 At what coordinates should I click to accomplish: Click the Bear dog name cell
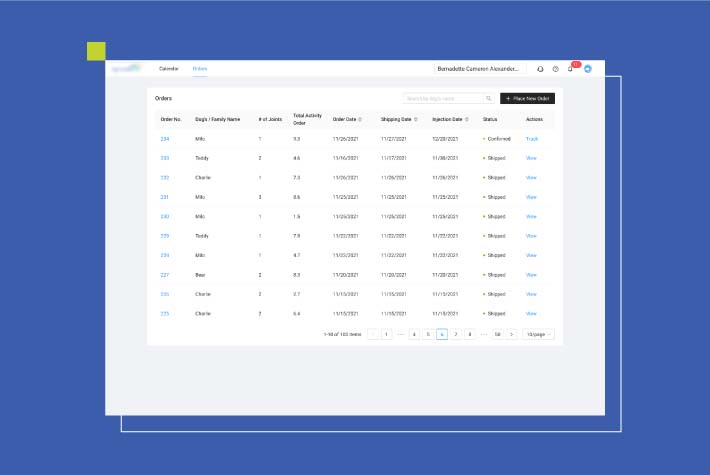200,275
